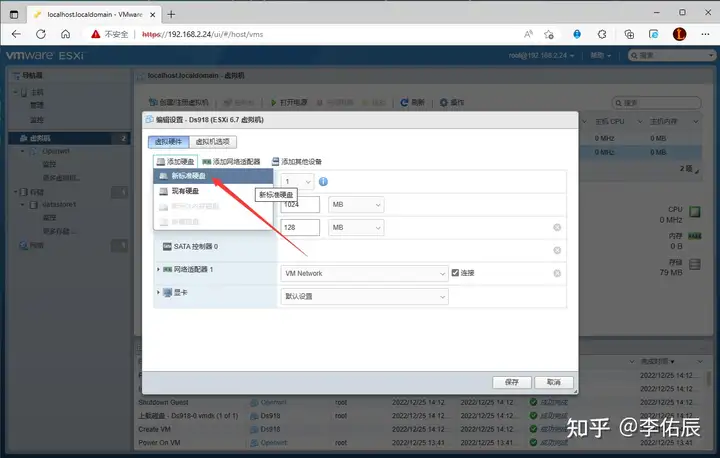Open the root@192.168.2.24 user dropdown
This screenshot has width=720, height=458.
click(x=541, y=56)
